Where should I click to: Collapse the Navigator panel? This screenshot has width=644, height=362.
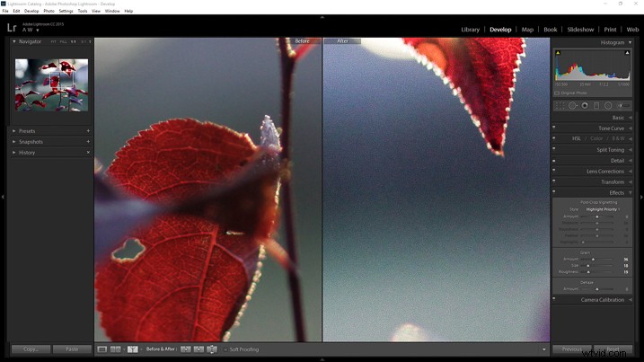[x=14, y=41]
